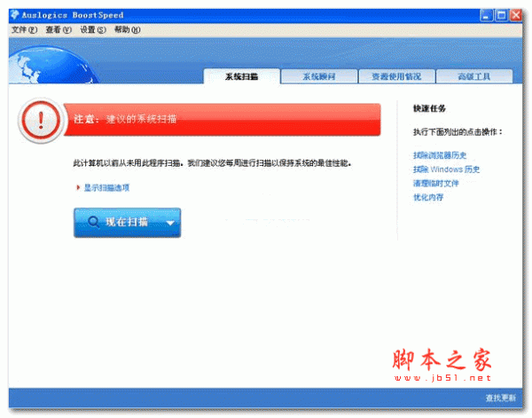Image resolution: width=532 pixels, height=418 pixels.
Task: Click the red exclamation warning icon
Action: pyautogui.click(x=41, y=120)
